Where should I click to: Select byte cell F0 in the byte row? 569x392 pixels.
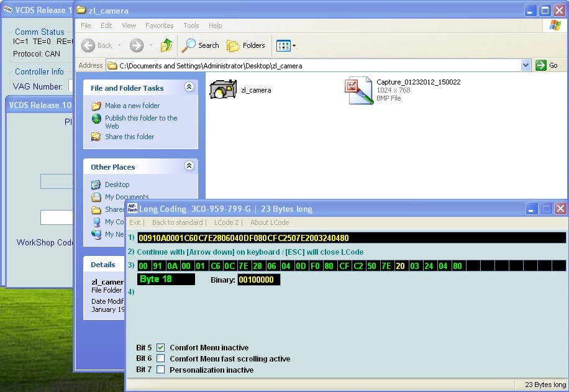[315, 266]
